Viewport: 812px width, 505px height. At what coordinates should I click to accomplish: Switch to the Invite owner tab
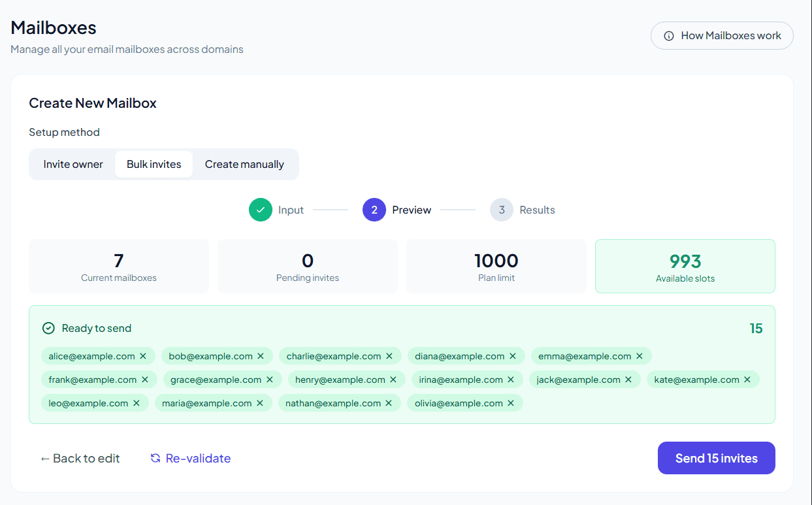pos(73,164)
